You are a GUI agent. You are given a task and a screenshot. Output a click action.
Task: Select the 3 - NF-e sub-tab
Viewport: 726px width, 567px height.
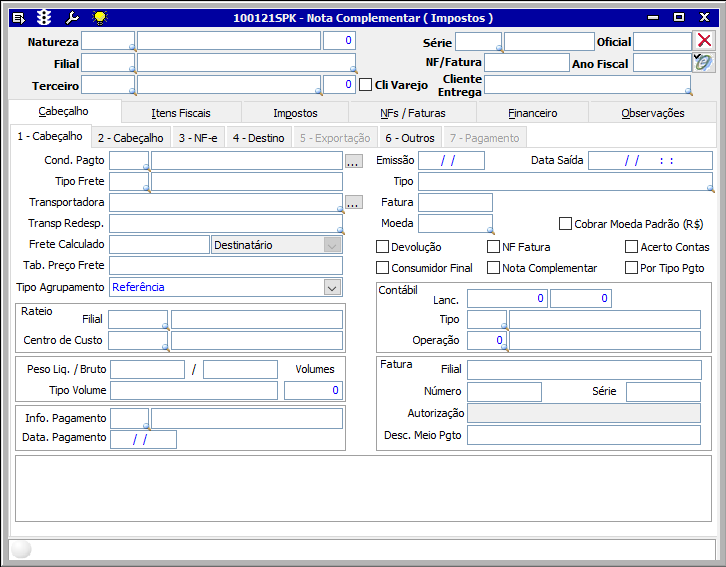(198, 138)
